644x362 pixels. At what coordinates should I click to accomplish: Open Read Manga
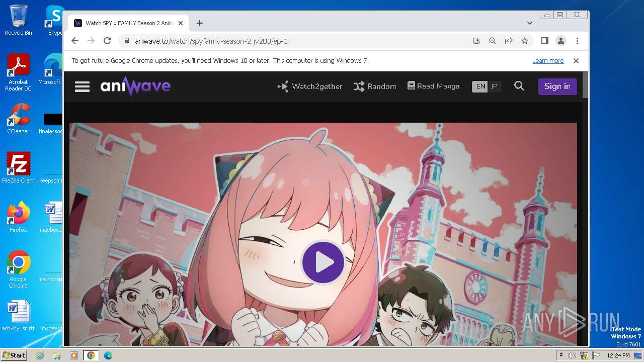pos(433,86)
